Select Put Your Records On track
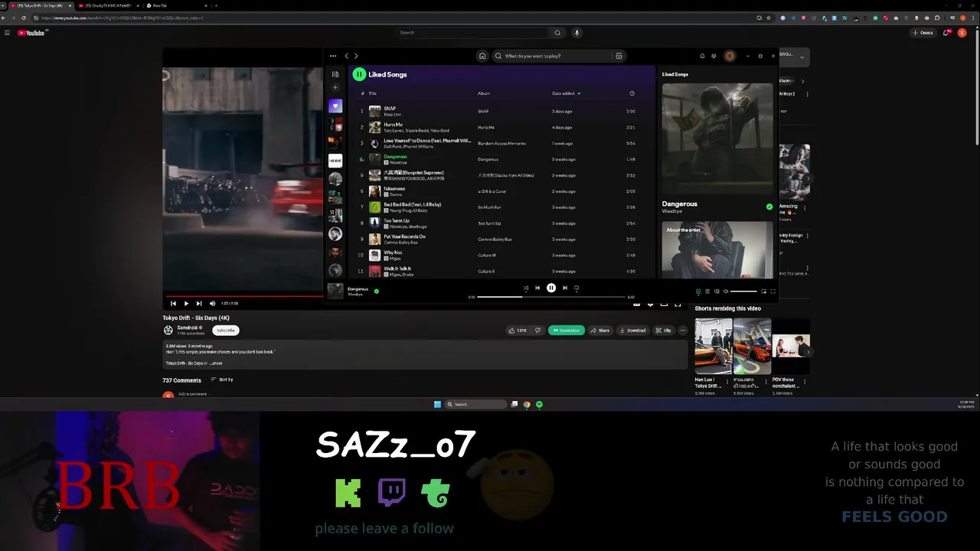 tap(501, 240)
